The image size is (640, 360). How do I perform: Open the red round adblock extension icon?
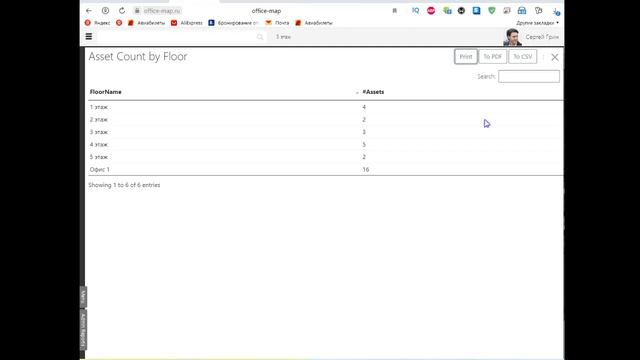click(431, 11)
